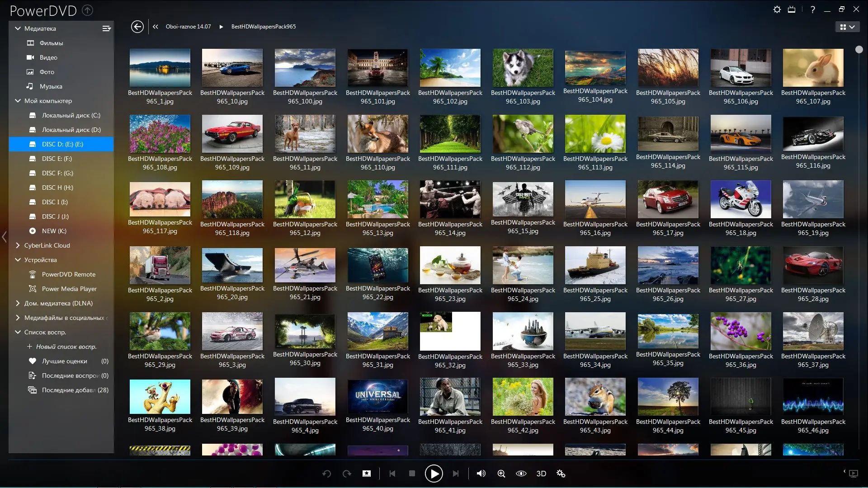Click Новый список воспр. link
This screenshot has height=488, width=868.
tap(66, 347)
